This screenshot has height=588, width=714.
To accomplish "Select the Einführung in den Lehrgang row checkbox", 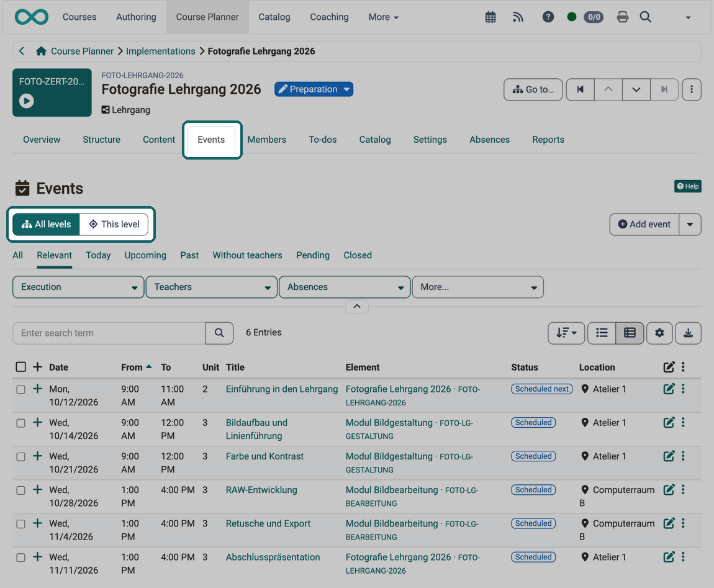I will (x=21, y=389).
